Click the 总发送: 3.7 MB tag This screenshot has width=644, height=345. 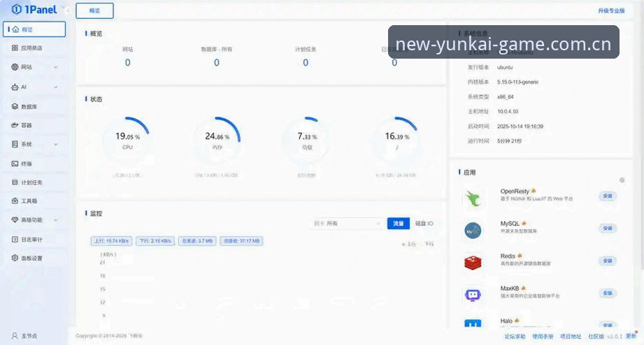tap(198, 241)
